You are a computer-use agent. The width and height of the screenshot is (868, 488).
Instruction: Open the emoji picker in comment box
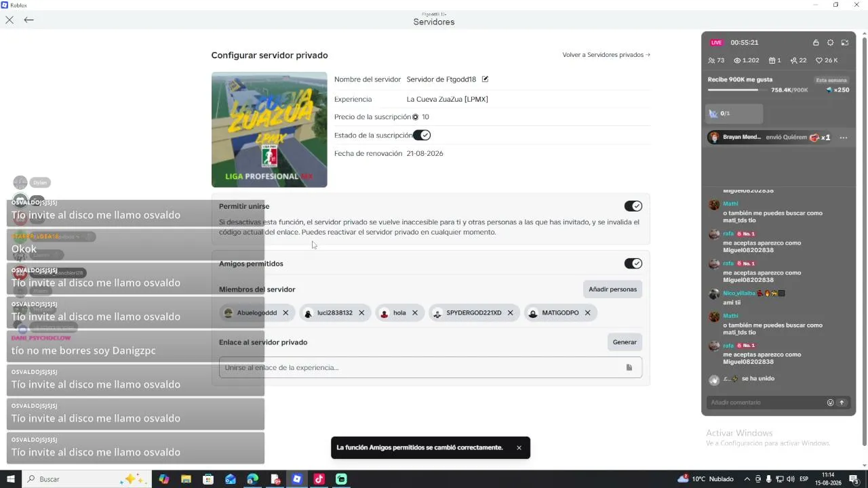click(830, 403)
